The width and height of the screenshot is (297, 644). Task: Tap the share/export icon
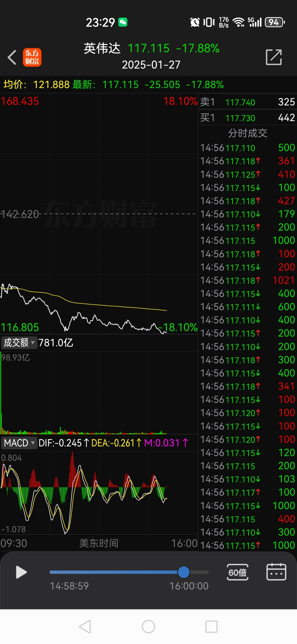[274, 57]
